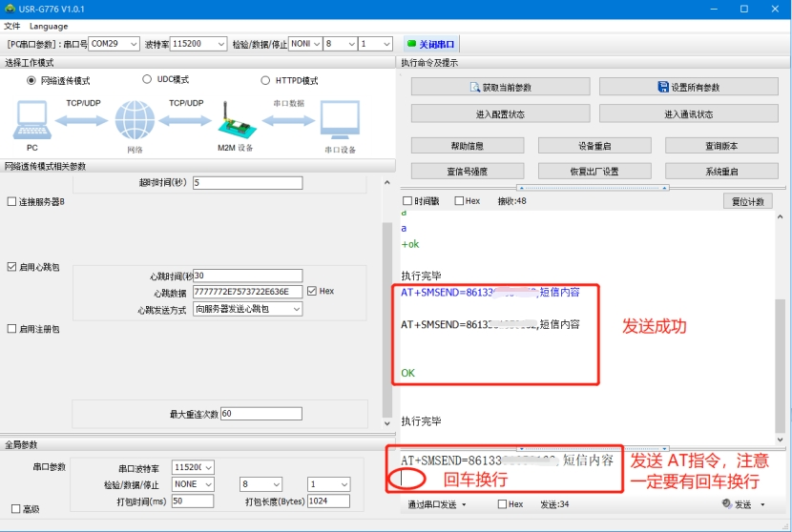The image size is (792, 532).
Task: Select the UDC模式 radio button
Action: [x=147, y=80]
